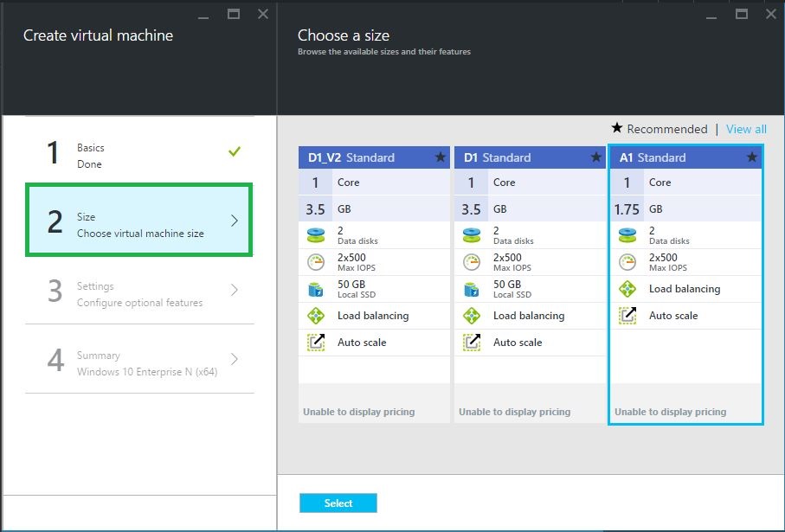Open step 4 Summary label
This screenshot has width=785, height=532.
point(99,356)
